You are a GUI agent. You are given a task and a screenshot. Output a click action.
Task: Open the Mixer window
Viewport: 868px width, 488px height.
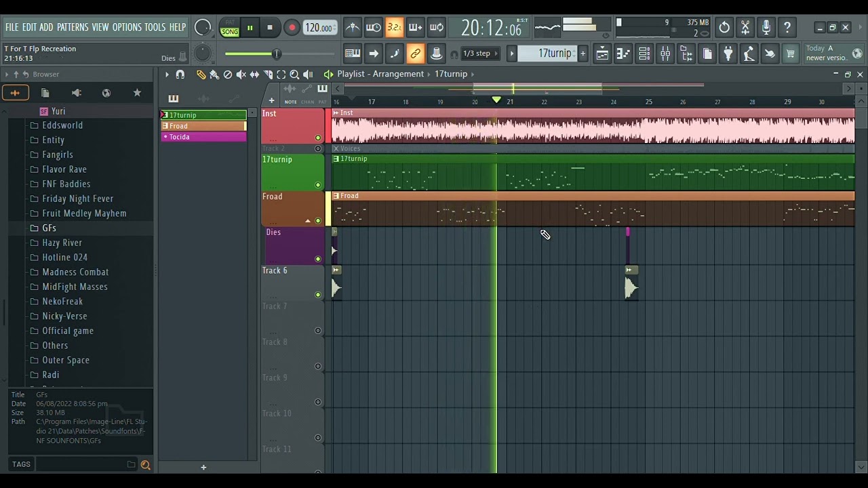click(665, 54)
